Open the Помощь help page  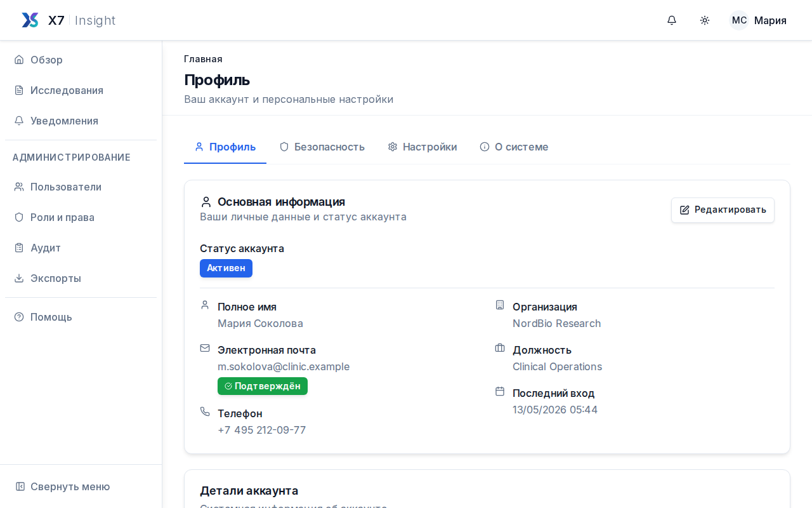pos(81,317)
